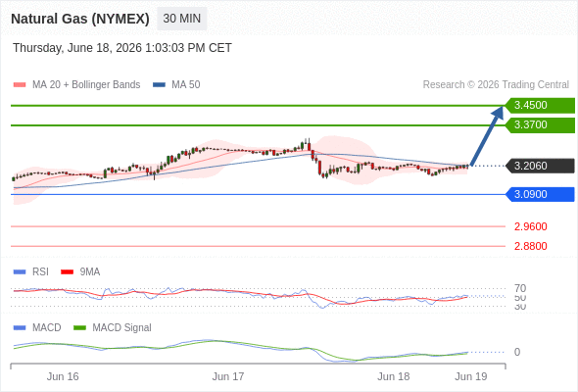
Task: Click the RSI legend blue marker
Action: [x=20, y=272]
